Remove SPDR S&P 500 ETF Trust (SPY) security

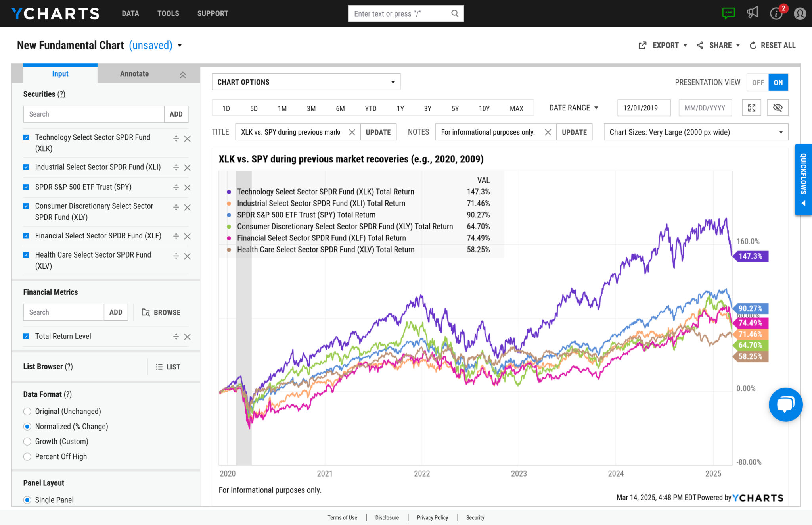187,187
